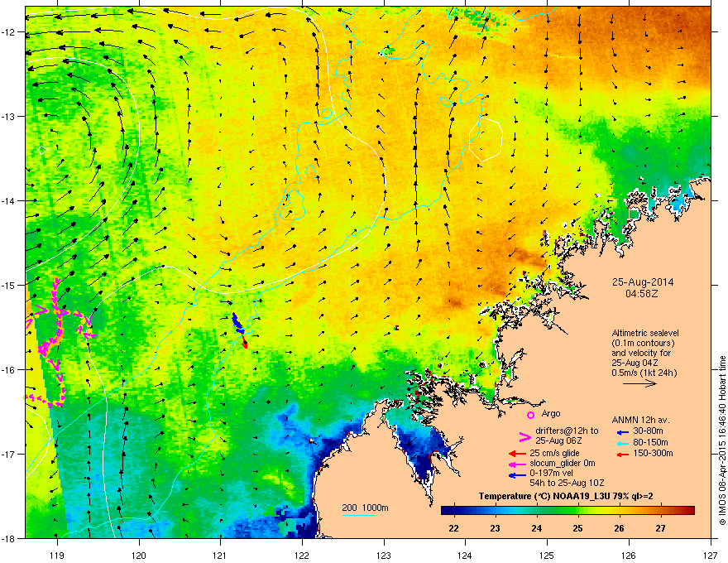This screenshot has width=728, height=563.
Task: Click the '0.5m/s (1kt 24h)' scale text
Action: pos(644,373)
